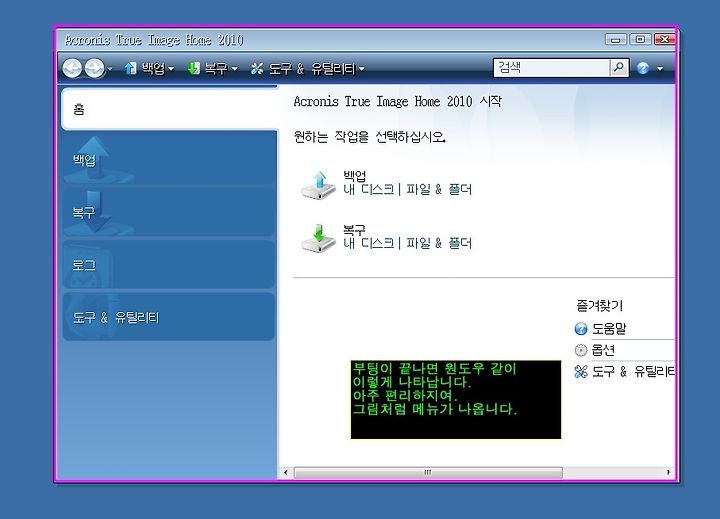Select the 로그 sidebar tab

pyautogui.click(x=169, y=265)
